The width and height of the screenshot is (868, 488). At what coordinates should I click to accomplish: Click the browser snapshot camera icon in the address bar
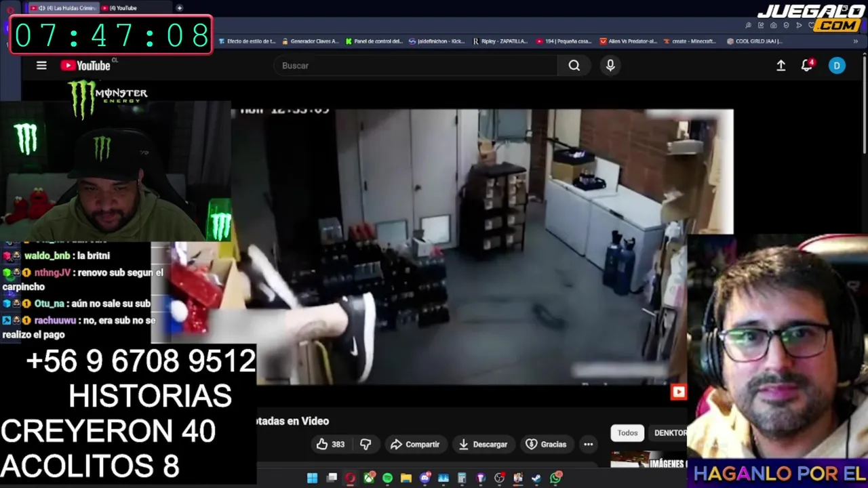click(774, 25)
